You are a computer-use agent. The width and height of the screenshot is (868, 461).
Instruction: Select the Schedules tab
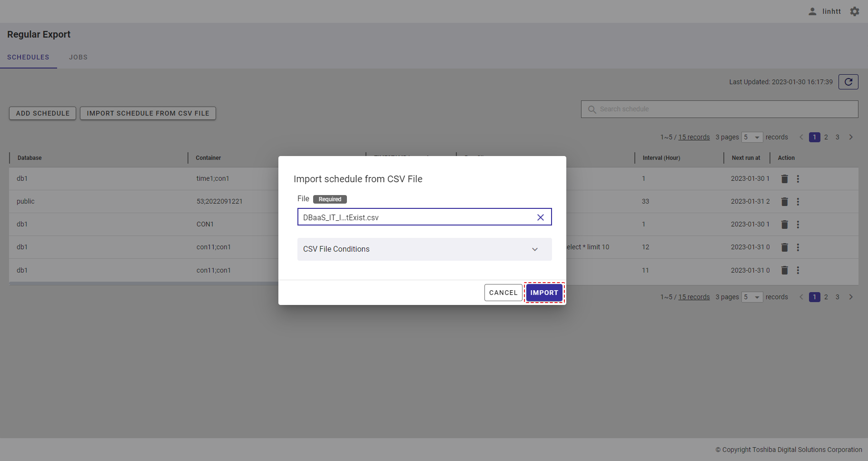pyautogui.click(x=28, y=57)
